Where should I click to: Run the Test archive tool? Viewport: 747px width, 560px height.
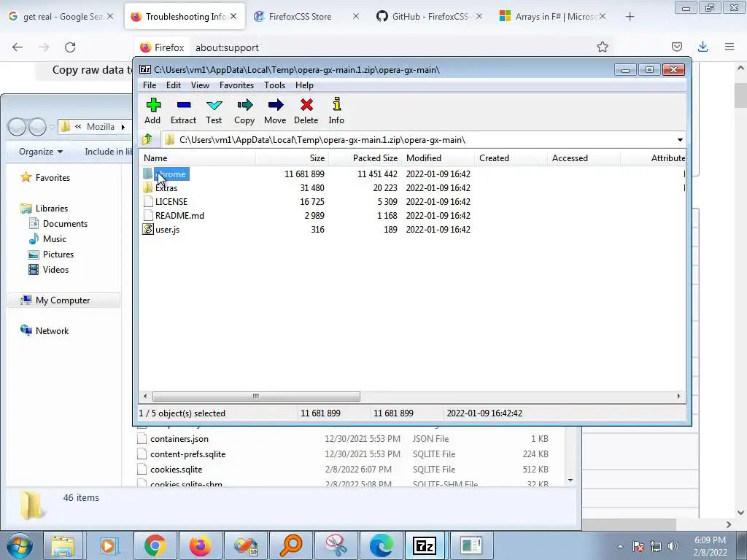pyautogui.click(x=214, y=111)
